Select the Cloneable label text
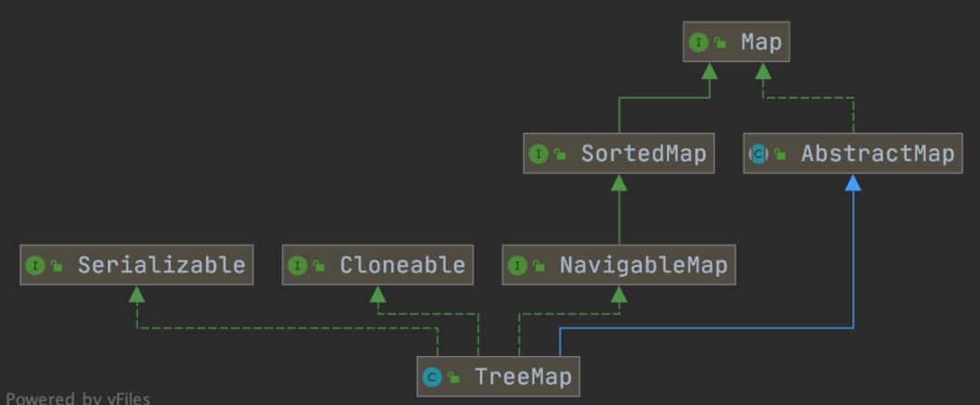980x405 pixels. [402, 266]
